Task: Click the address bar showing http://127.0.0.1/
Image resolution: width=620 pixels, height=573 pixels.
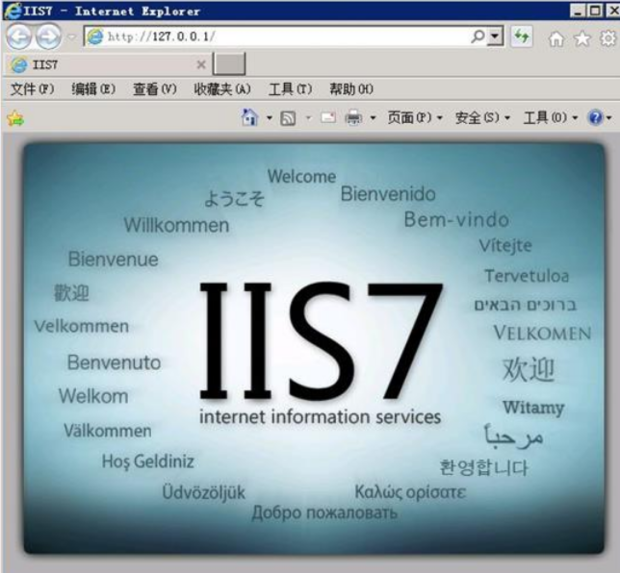Action: click(293, 37)
